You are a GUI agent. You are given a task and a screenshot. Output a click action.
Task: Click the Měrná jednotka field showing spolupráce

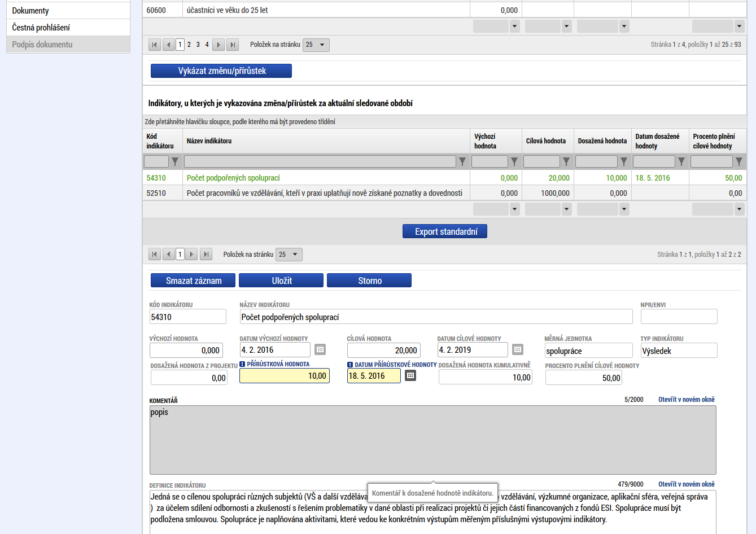(589, 351)
